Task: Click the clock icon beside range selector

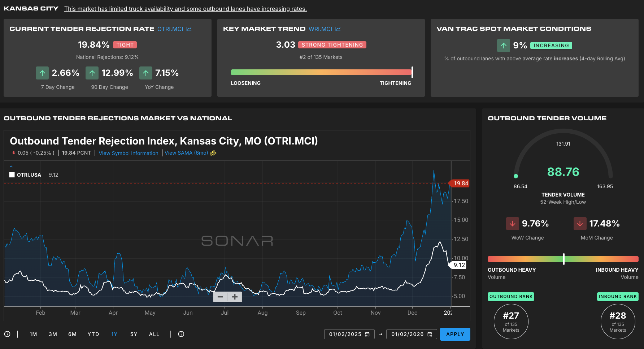Action: pos(7,334)
